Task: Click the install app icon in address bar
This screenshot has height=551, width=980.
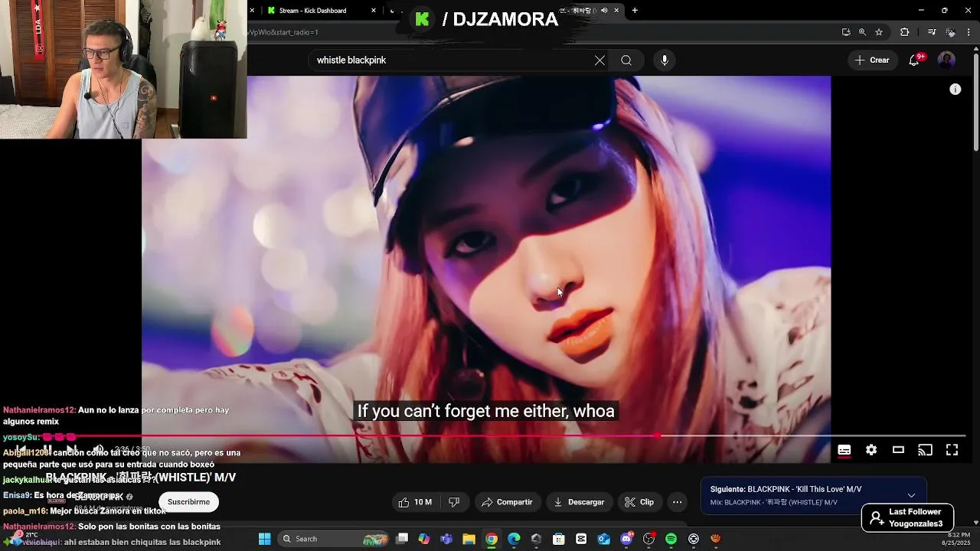Action: click(846, 32)
